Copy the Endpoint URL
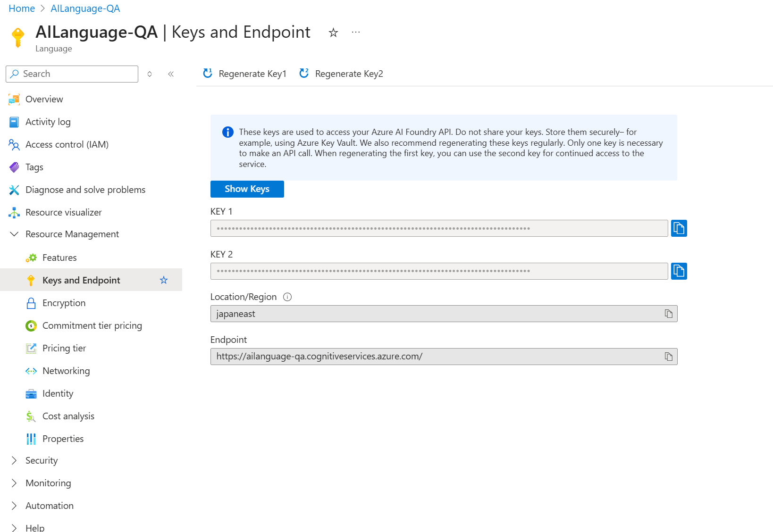 669,357
